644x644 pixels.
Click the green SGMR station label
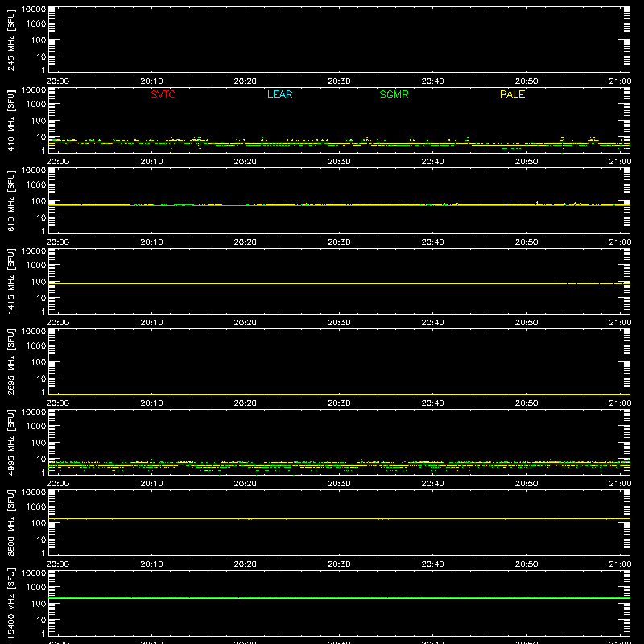click(x=394, y=94)
